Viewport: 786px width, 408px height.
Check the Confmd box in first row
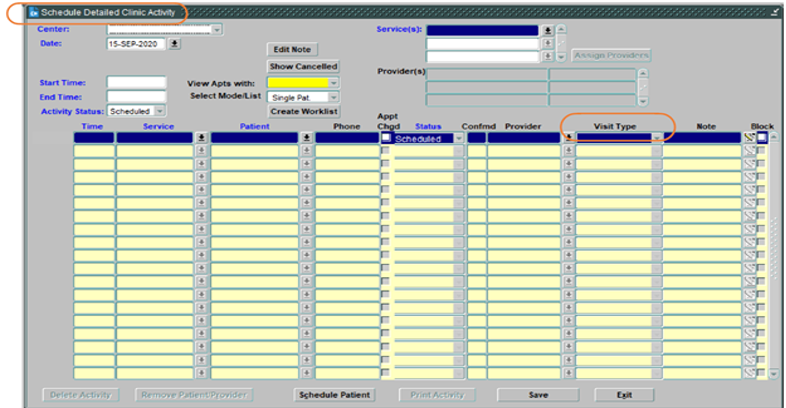[x=476, y=138]
